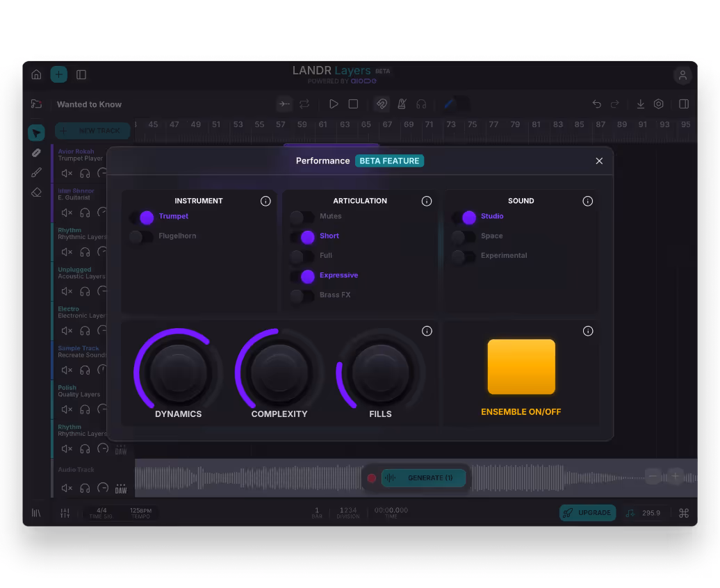Mute the Polish Quality Layers track

pyautogui.click(x=67, y=409)
